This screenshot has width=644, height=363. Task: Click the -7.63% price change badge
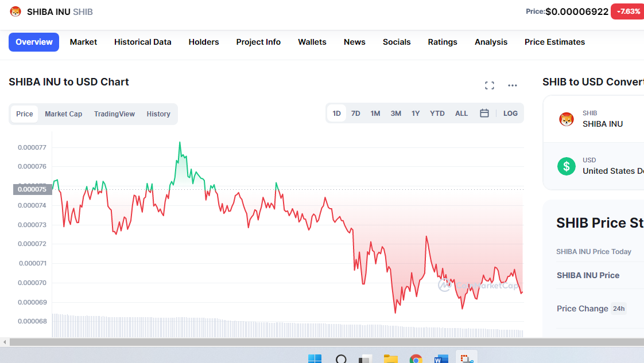click(x=628, y=11)
